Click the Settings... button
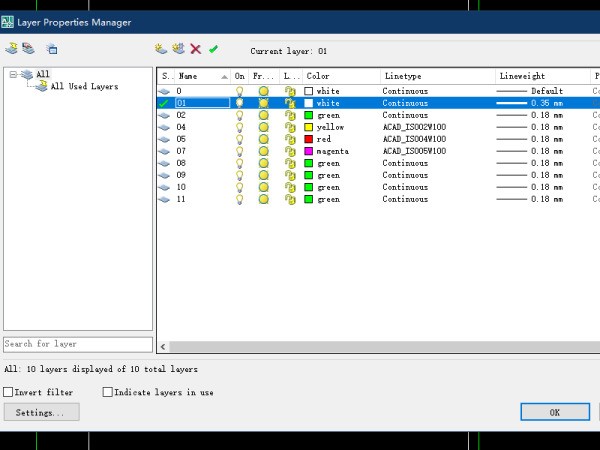 [41, 412]
